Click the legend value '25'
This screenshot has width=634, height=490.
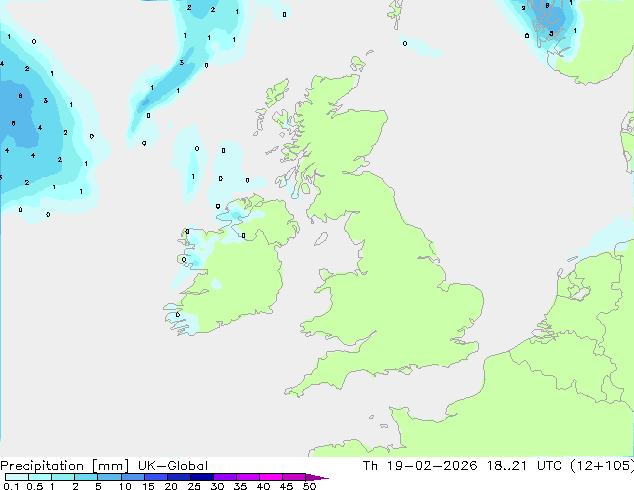194,486
